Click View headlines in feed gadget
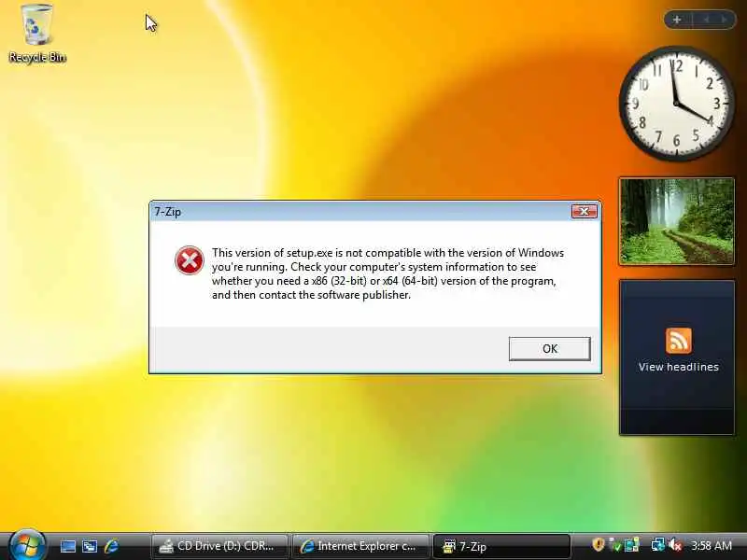The image size is (747, 560). 679,367
